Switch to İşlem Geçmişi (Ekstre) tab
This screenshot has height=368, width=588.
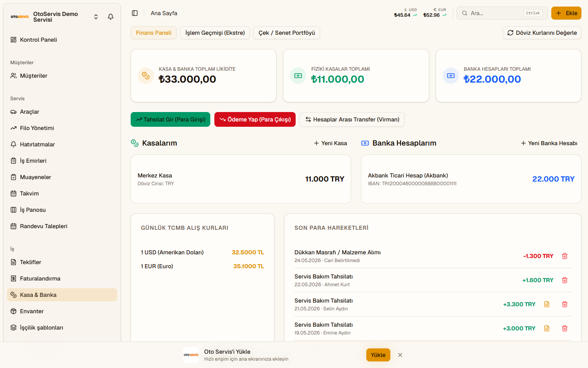point(215,33)
